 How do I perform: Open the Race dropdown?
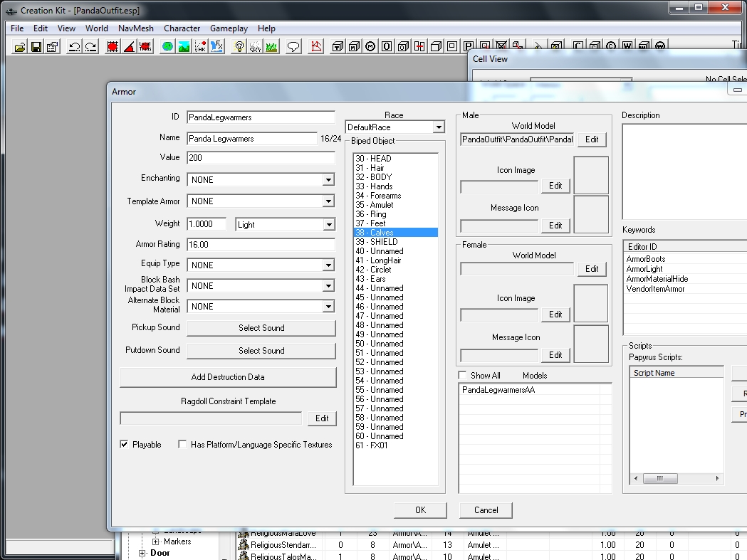438,127
